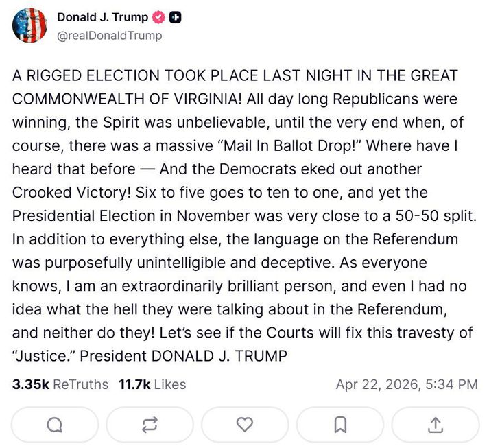The image size is (489, 448).
Task: Click the reply speech bubble icon
Action: [x=55, y=425]
